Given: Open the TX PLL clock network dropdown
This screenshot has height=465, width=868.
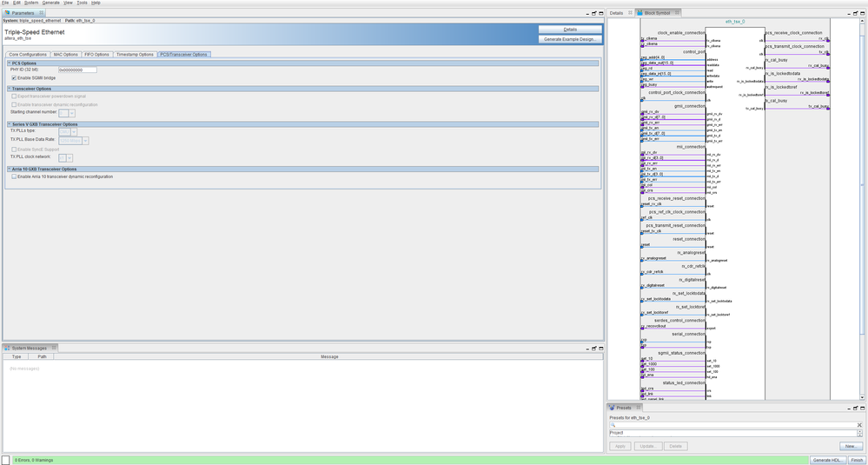Looking at the screenshot, I should [70, 158].
